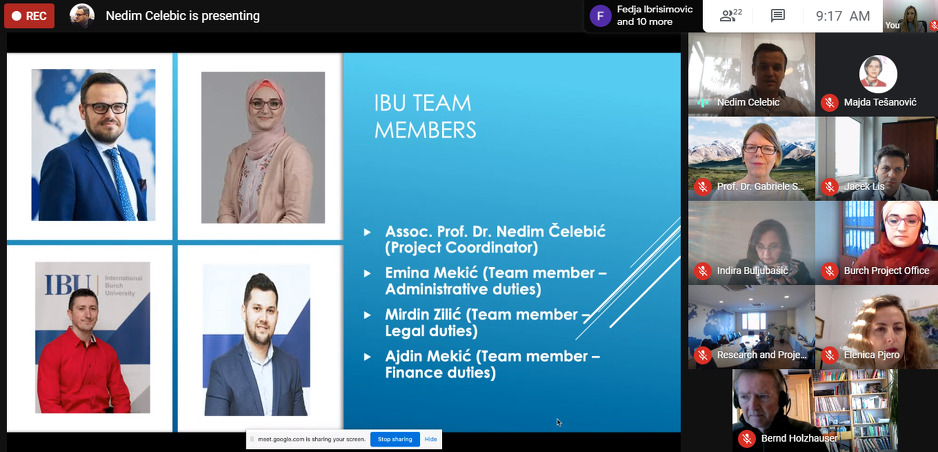Image resolution: width=938 pixels, height=452 pixels.
Task: Click muted mic icon on Elenica Pjero tile
Action: 829,354
